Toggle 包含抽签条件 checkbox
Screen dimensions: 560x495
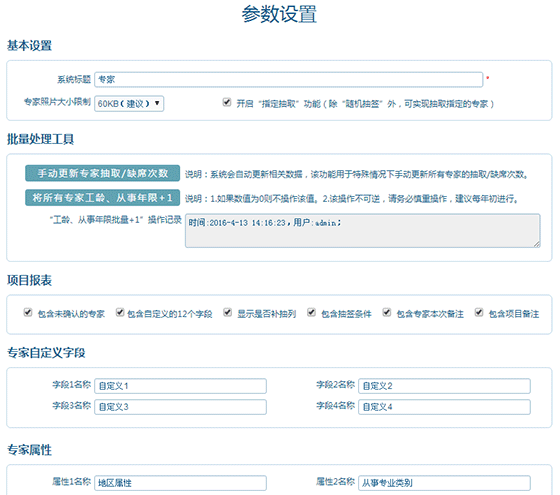click(311, 312)
